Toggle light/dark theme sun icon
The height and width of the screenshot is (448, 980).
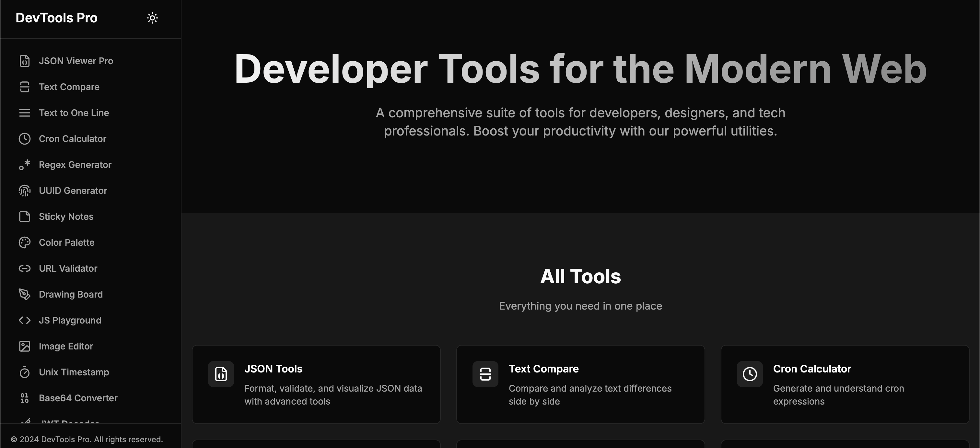(152, 18)
